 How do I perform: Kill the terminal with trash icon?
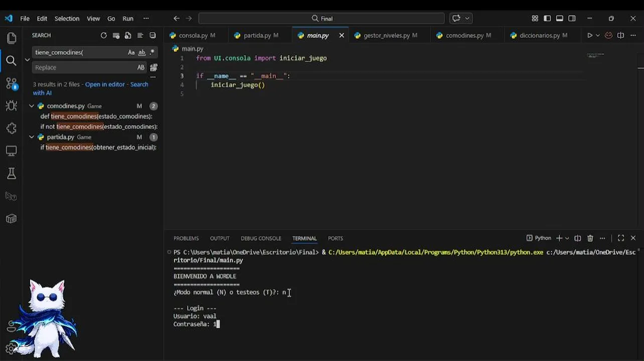590,238
